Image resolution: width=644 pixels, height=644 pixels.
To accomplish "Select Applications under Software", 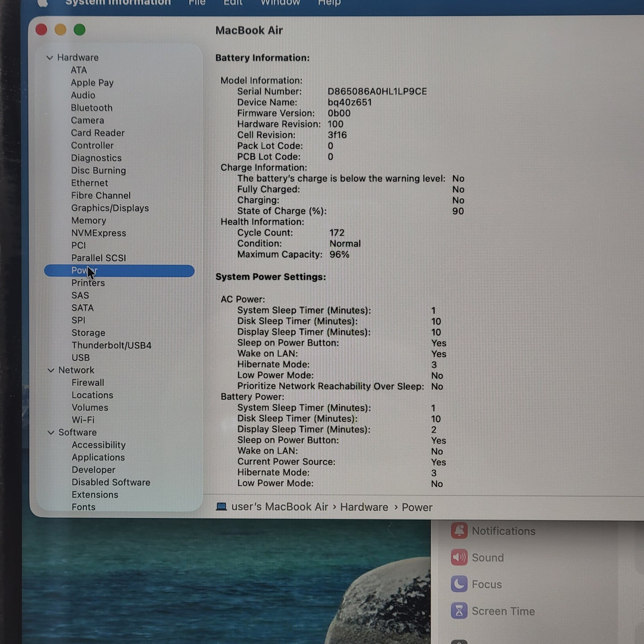I will click(98, 457).
